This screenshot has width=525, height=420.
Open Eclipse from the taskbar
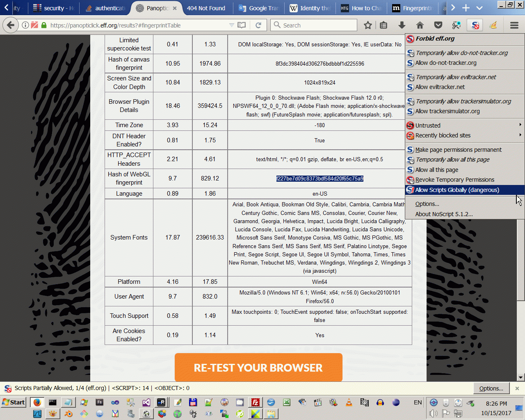coord(396,402)
